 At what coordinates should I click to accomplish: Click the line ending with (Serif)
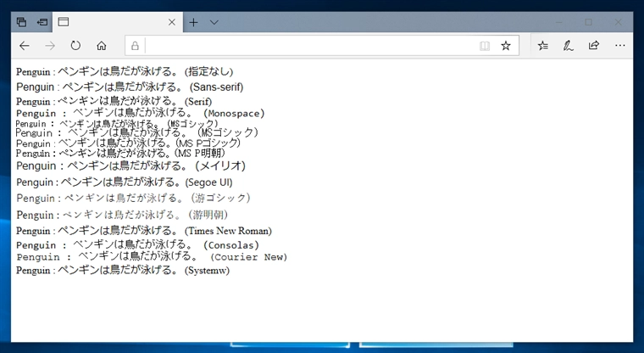click(x=114, y=101)
